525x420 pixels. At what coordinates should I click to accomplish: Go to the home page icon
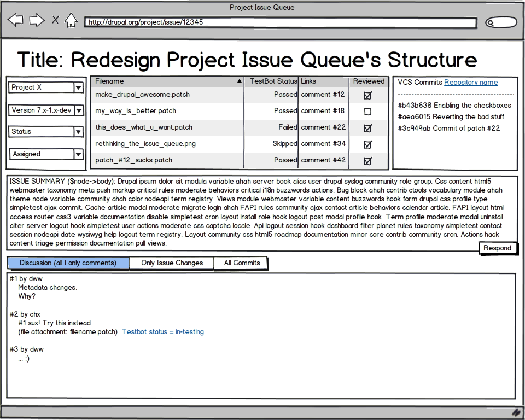tap(71, 20)
